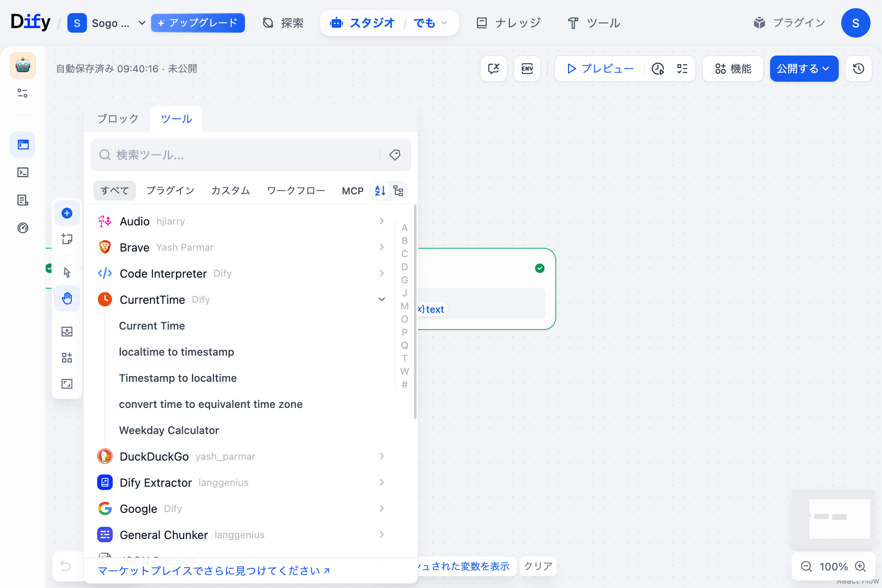Open the monitoring gauge icon in sidebar

[23, 228]
